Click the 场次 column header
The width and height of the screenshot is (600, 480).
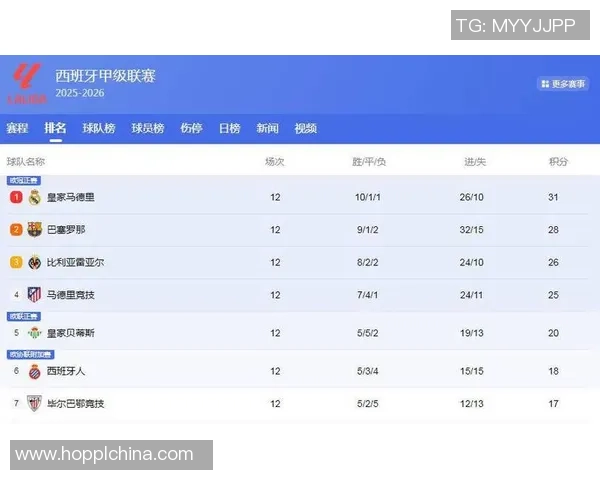point(275,162)
